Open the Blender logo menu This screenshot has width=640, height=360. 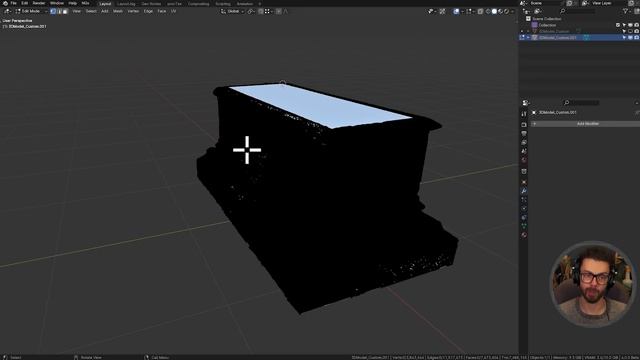[x=5, y=3]
